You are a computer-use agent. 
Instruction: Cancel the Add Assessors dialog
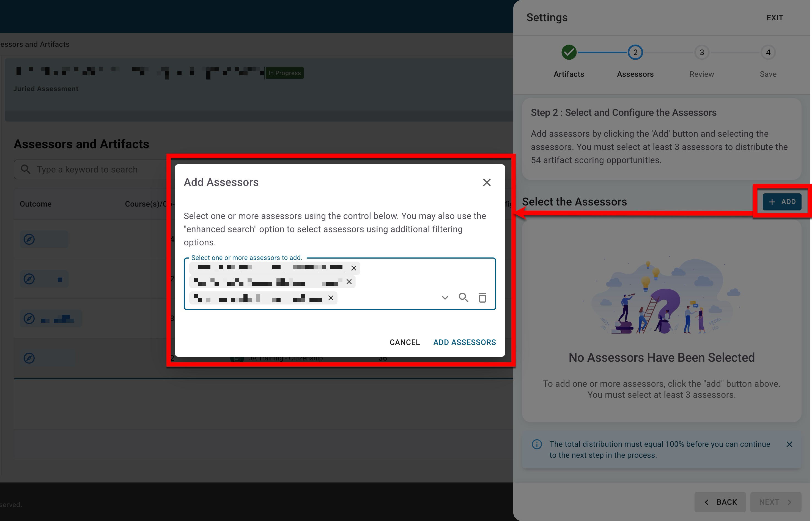click(404, 342)
